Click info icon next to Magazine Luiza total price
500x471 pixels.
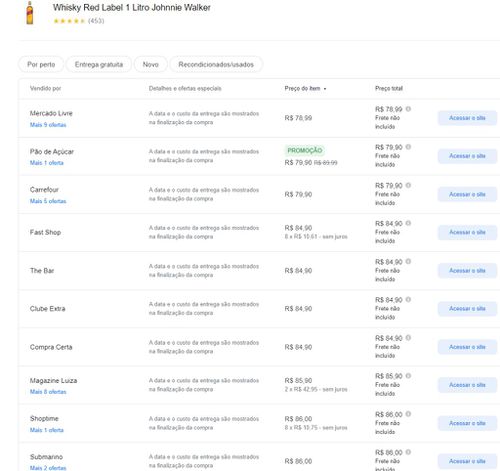[408, 376]
